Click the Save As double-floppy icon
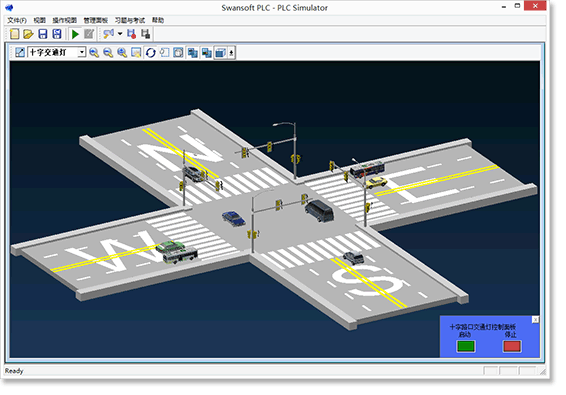The image size is (566, 395). [x=57, y=34]
